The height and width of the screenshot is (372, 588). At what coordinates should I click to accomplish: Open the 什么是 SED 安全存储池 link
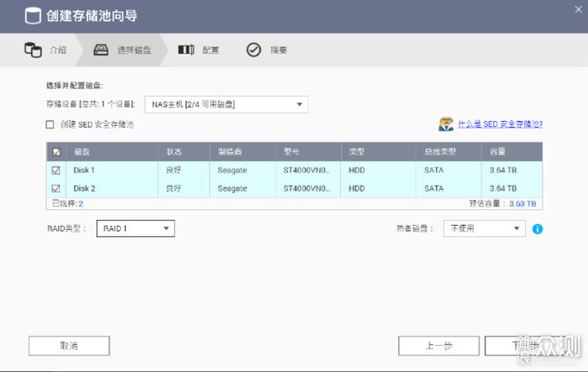[x=501, y=124]
